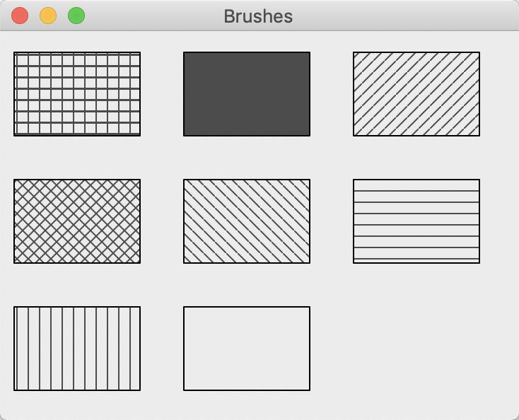
Task: Click the rectangle with horizontal stripe pattern
Action: coord(416,221)
